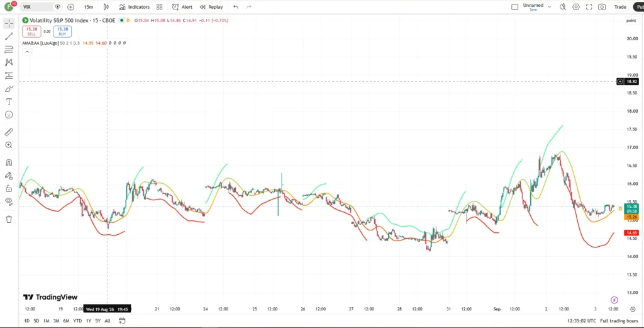This screenshot has width=644, height=328.
Task: Select the 3M time range
Action: [x=56, y=320]
